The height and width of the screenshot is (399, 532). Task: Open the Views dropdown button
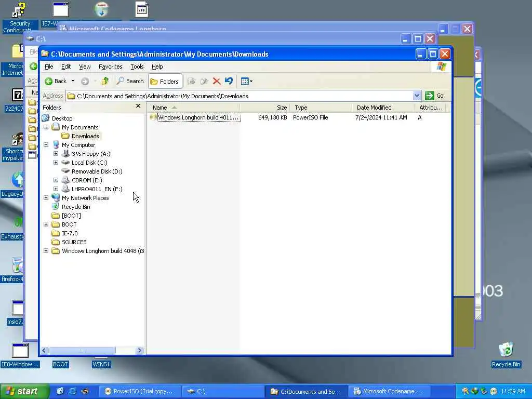tap(246, 81)
